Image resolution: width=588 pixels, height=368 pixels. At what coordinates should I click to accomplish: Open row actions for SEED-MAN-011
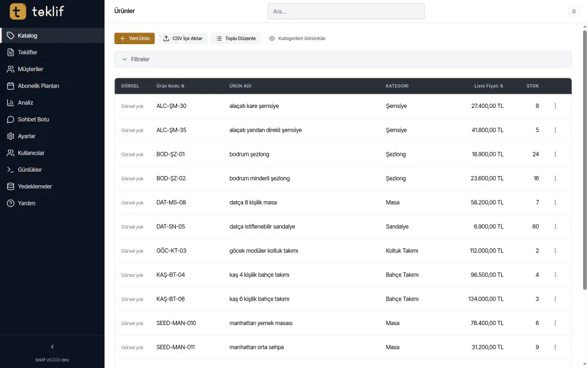(555, 347)
